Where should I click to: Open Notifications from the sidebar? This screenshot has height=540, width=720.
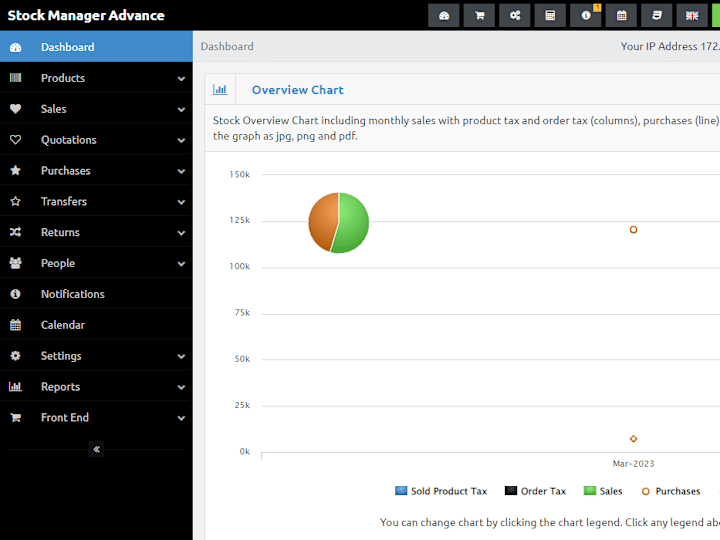click(96, 294)
